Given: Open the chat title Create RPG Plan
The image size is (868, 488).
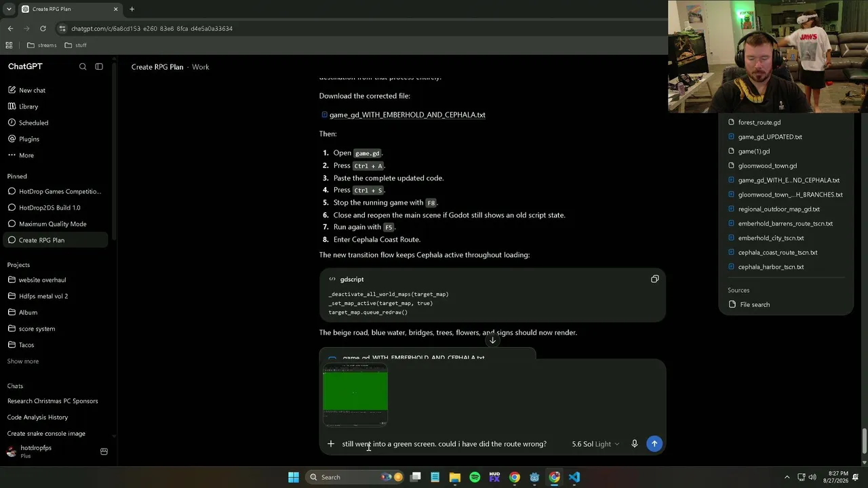Looking at the screenshot, I should click(x=157, y=67).
